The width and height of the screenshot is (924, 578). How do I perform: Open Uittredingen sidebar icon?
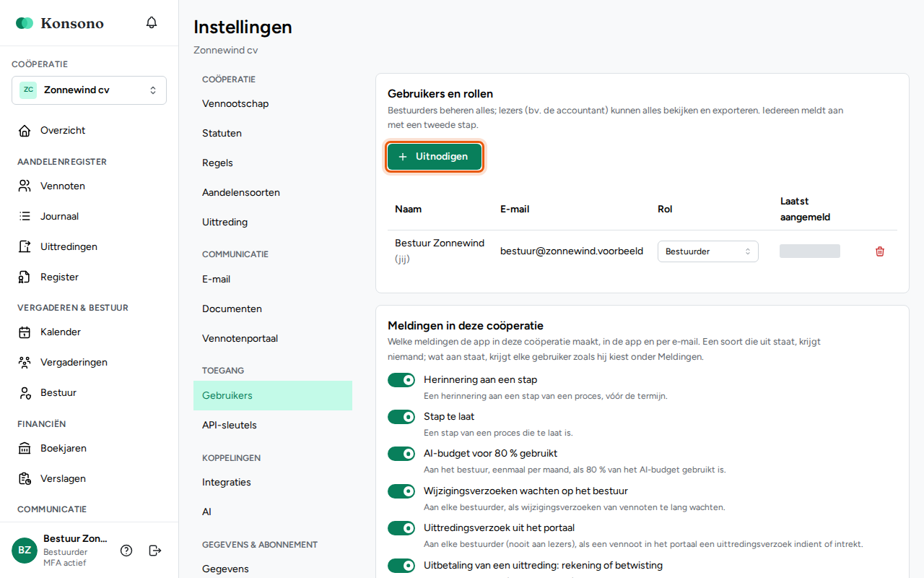click(25, 247)
